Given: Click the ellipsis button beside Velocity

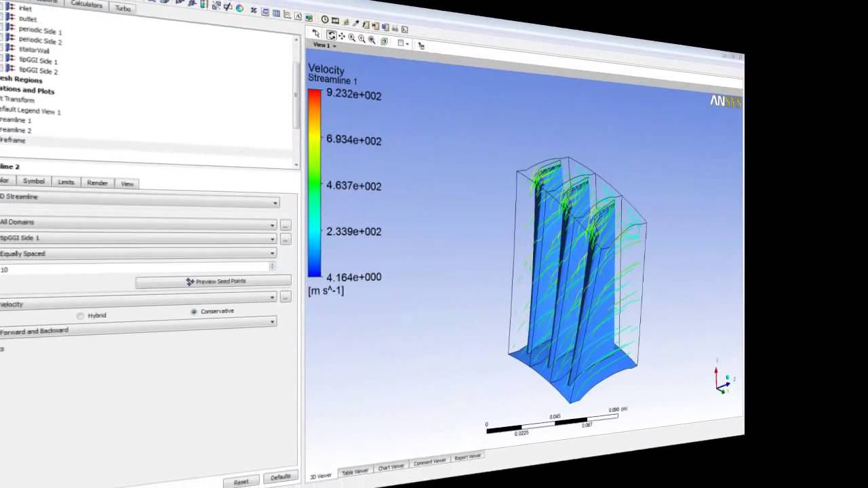Looking at the screenshot, I should point(285,298).
